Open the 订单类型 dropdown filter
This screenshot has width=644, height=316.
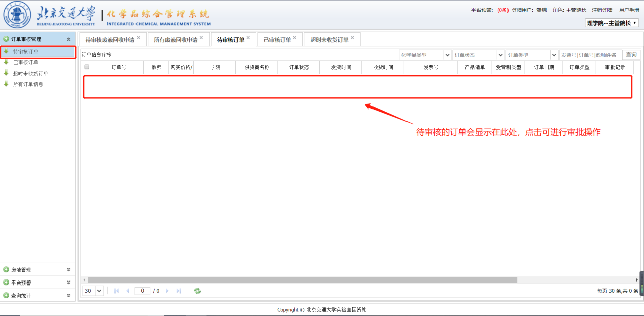(554, 55)
